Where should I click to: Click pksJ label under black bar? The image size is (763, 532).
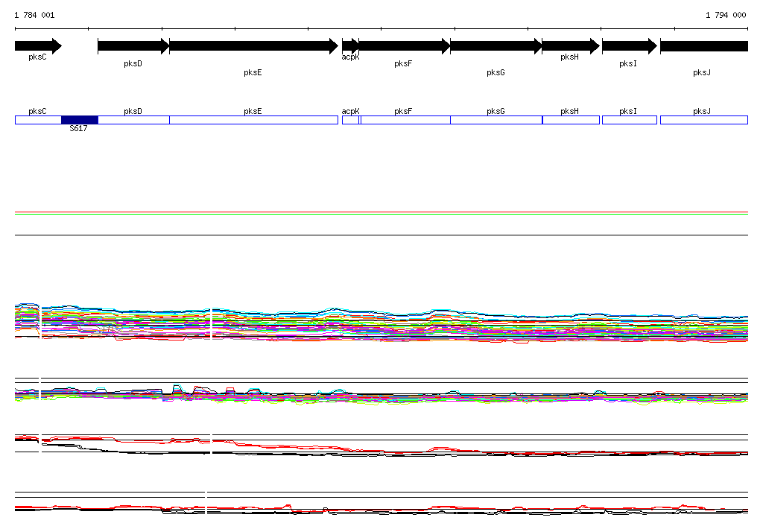click(702, 72)
